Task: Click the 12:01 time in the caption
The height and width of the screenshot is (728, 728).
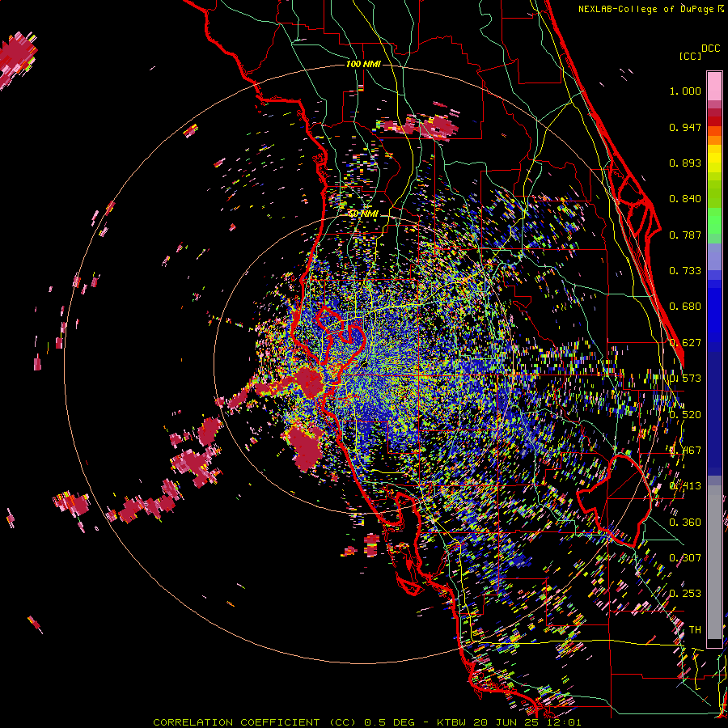Action: (x=565, y=722)
